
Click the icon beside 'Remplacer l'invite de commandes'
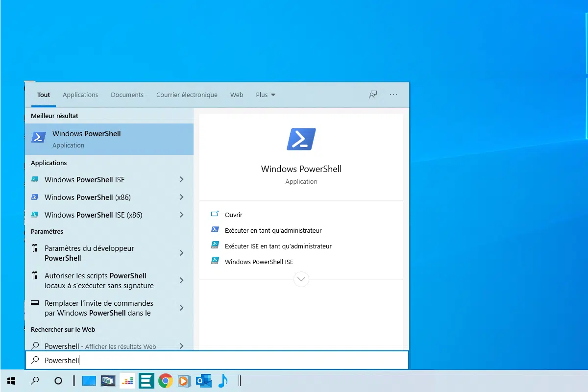click(35, 303)
